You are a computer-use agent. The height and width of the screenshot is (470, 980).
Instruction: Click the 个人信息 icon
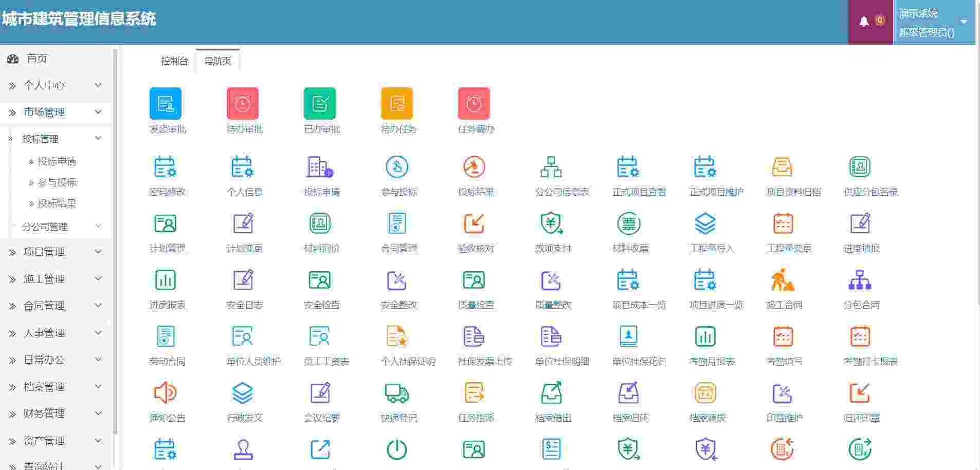242,167
